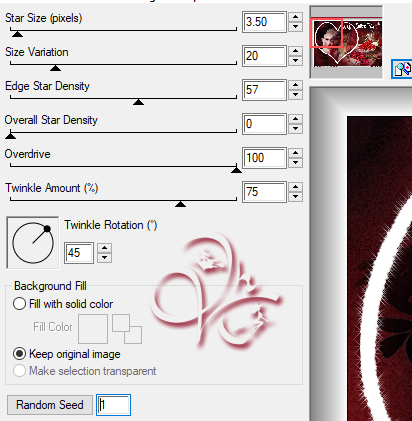Click the Star Size value field
The height and width of the screenshot is (421, 412).
264,22
